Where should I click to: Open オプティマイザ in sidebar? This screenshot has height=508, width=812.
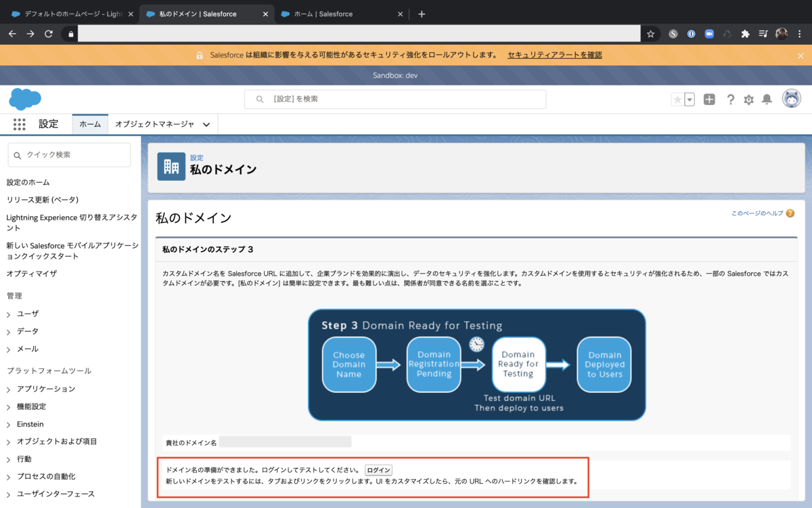coord(32,274)
